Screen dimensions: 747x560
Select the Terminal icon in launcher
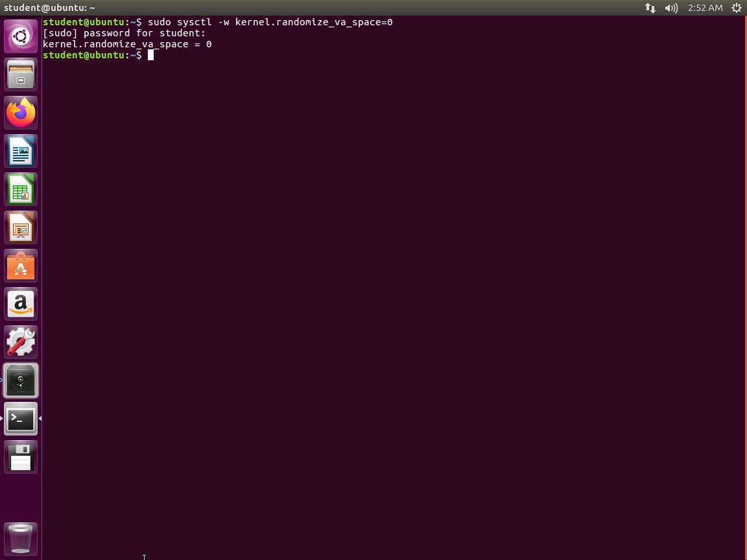[21, 419]
